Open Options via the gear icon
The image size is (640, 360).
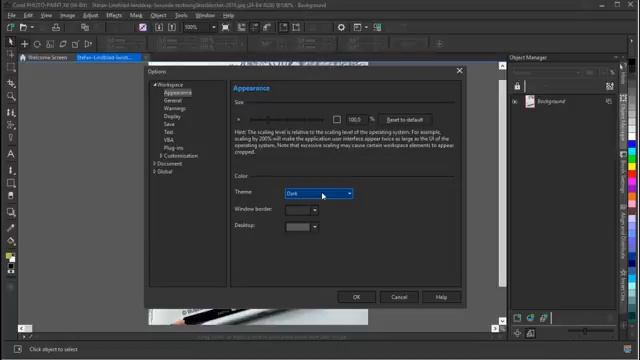click(341, 27)
